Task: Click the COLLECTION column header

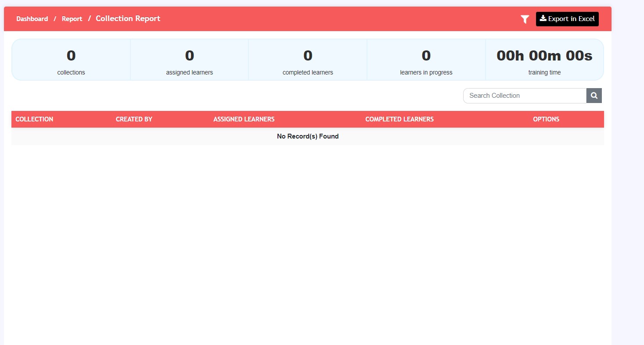Action: tap(34, 119)
